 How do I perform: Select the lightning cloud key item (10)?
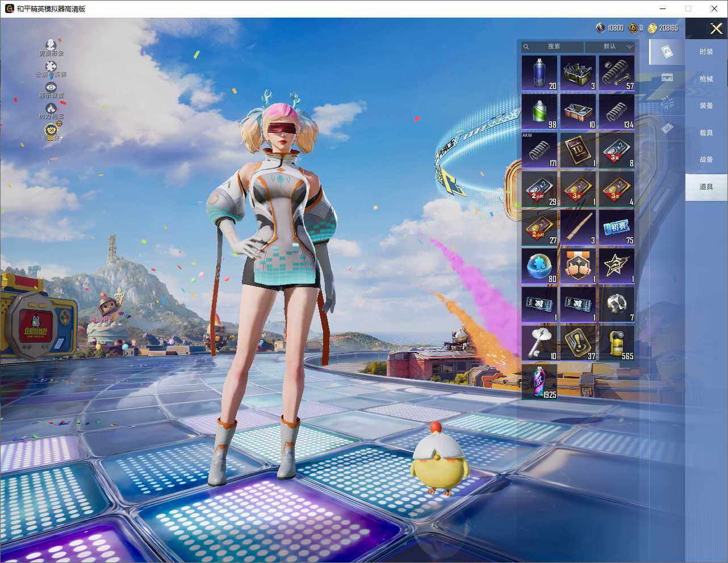(x=539, y=343)
